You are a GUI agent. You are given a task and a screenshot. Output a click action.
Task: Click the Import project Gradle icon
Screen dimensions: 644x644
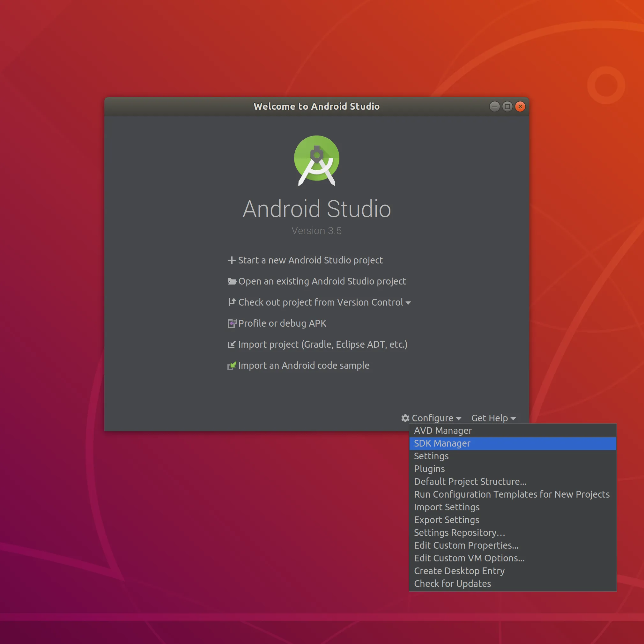[x=232, y=344]
